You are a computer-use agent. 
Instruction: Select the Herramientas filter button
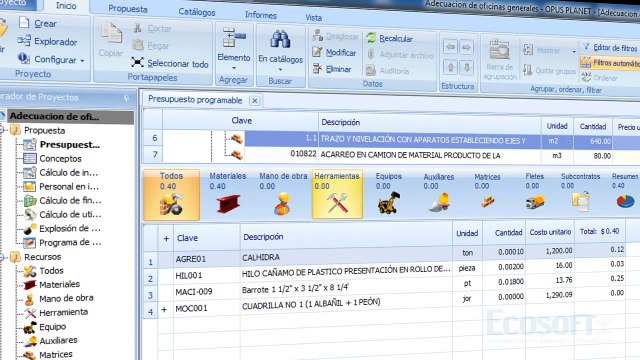(337, 195)
